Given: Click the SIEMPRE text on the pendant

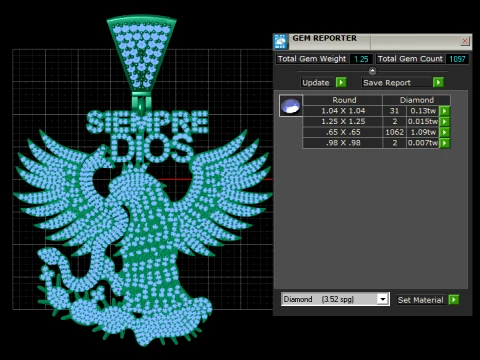Looking at the screenshot, I should click(x=147, y=122).
